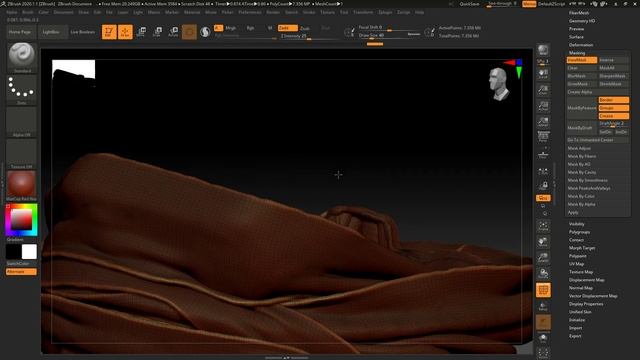Viewport: 640px width, 360px height.
Task: Click the Actual size icon
Action: coord(543,106)
